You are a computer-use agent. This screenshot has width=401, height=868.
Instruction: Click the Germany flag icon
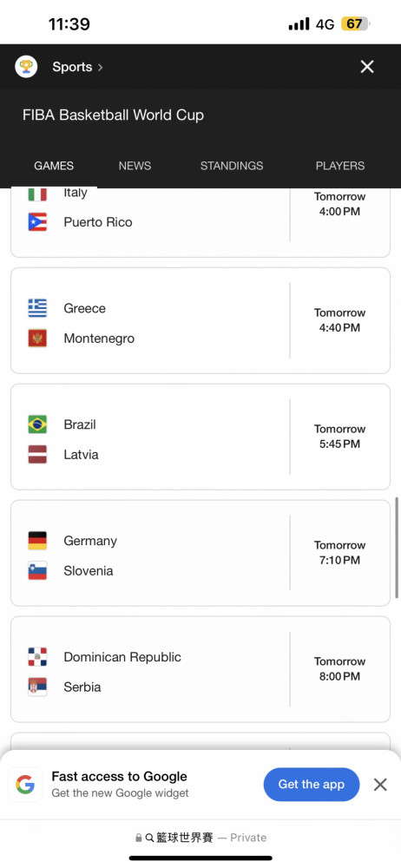point(37,540)
